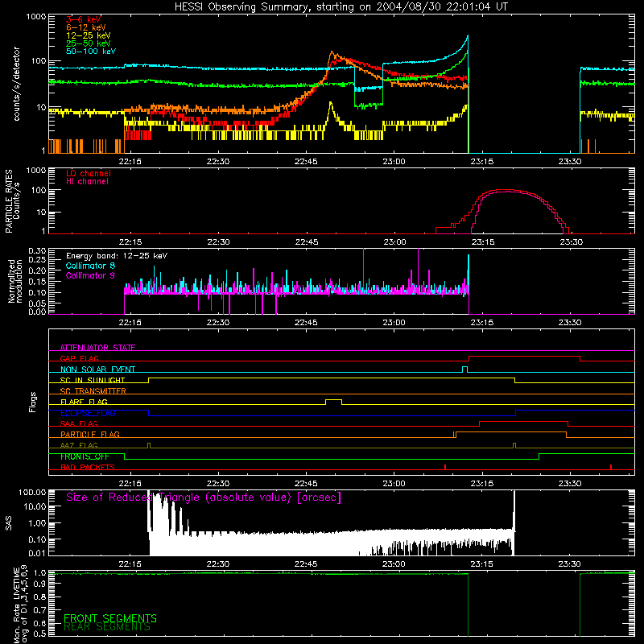Click the 23:15 tick label under the particle rates panel
644x644 pixels.
[x=482, y=242]
